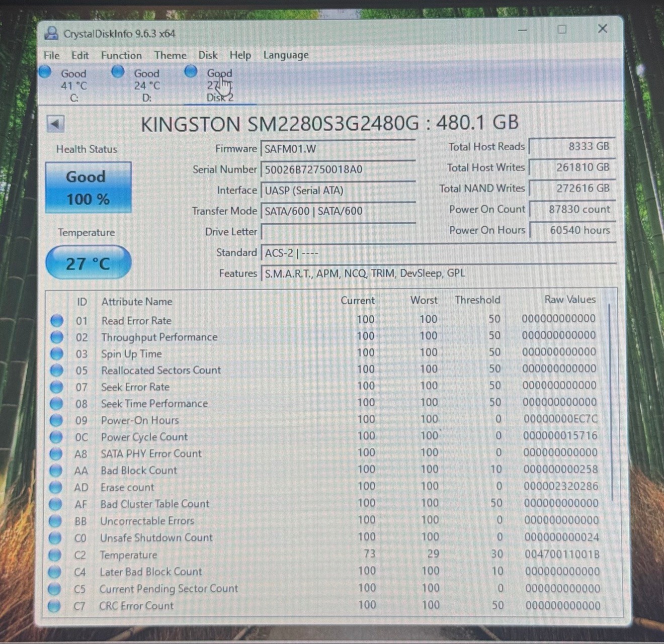This screenshot has height=644, width=664.
Task: Click the status icon for Seek Error Rate
Action: tap(56, 387)
